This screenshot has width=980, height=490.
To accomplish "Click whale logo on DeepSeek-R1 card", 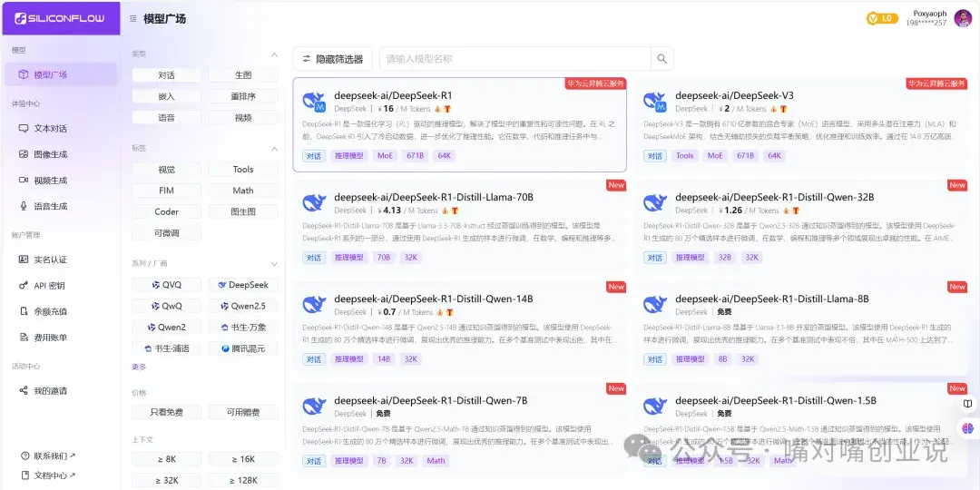I will pos(314,102).
